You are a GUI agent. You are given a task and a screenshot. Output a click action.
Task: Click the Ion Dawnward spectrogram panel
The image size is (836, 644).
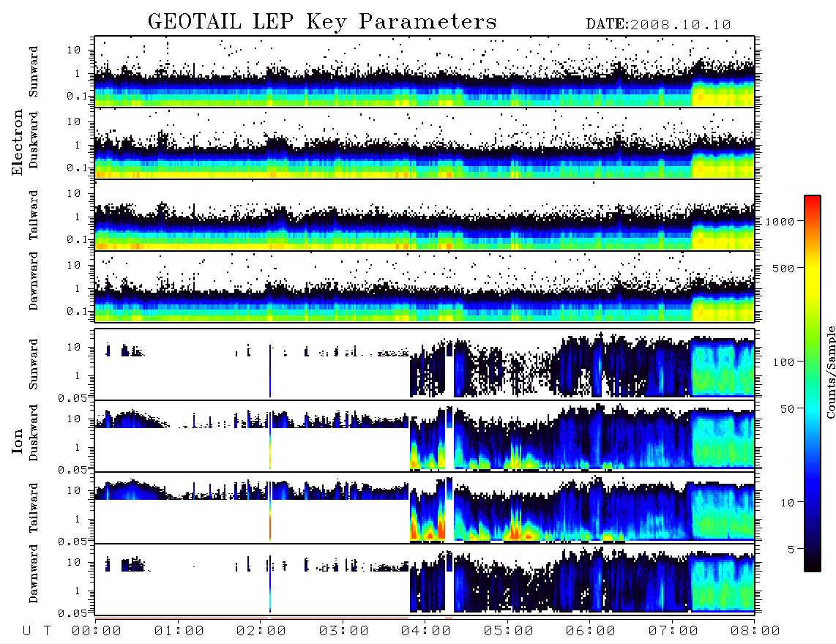(425, 579)
